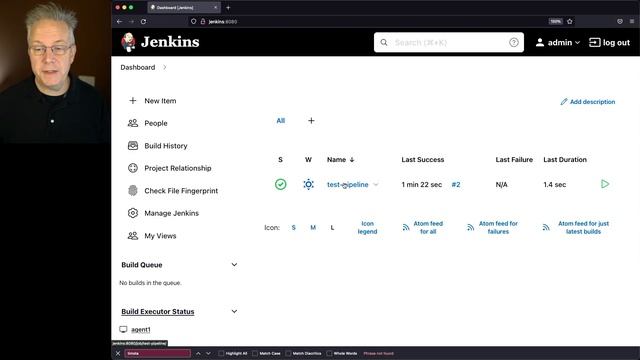Click the Last Duration value 1.4 sec
The image size is (640, 360).
click(554, 184)
